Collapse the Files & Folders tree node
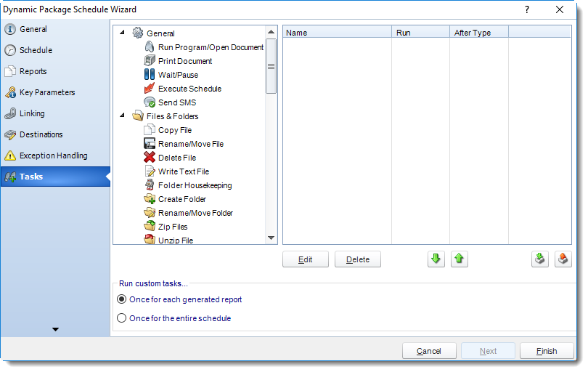This screenshot has width=588, height=372. tap(122, 116)
